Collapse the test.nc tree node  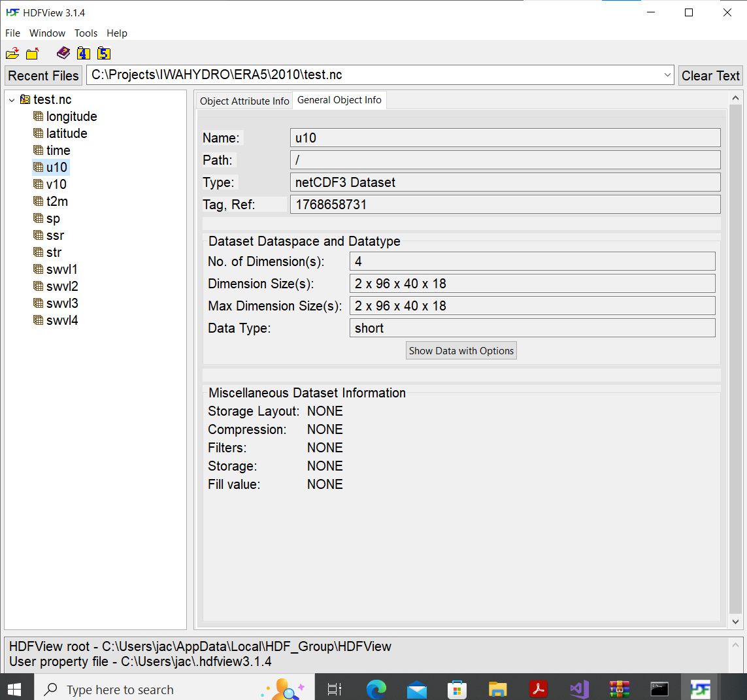[11, 99]
